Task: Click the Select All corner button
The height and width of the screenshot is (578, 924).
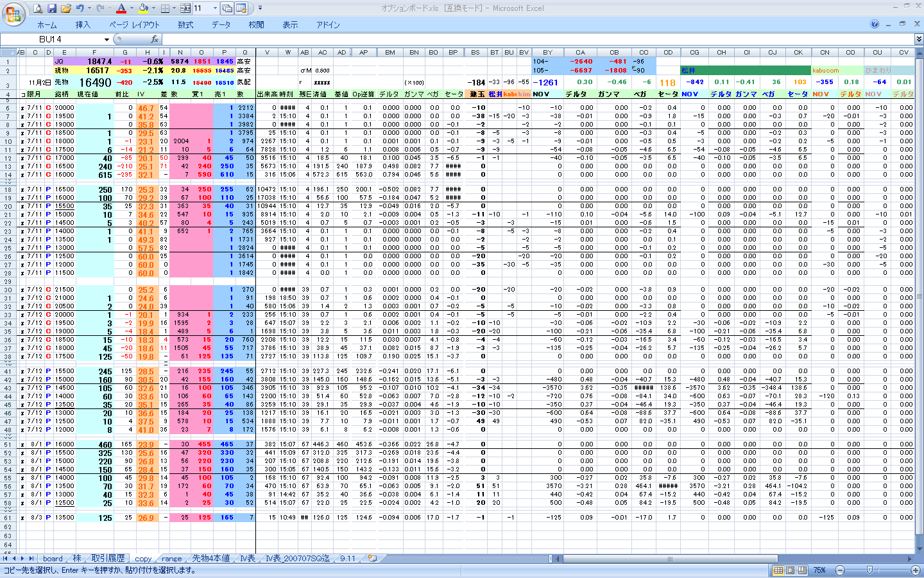Action: tap(8, 53)
